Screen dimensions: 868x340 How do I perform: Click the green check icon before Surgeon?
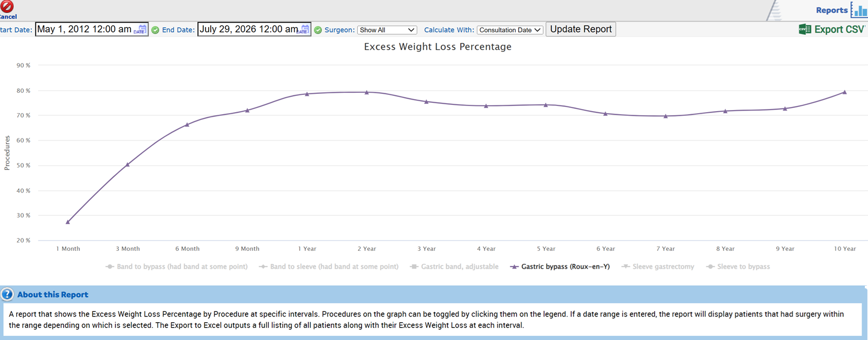click(318, 30)
